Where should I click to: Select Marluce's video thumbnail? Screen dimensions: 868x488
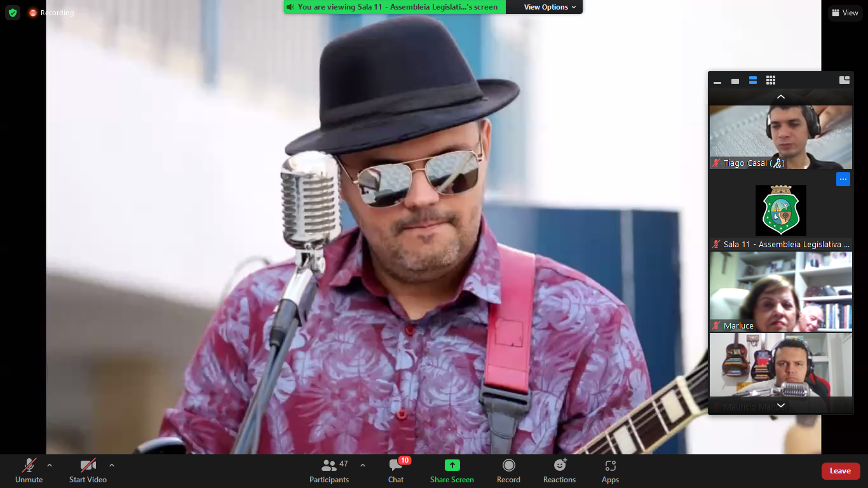click(780, 292)
